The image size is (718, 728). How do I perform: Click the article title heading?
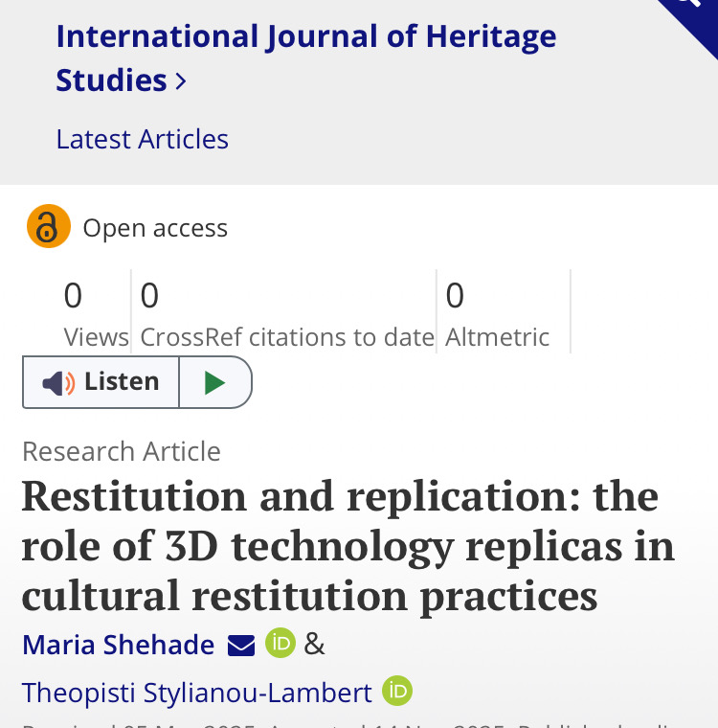[348, 546]
